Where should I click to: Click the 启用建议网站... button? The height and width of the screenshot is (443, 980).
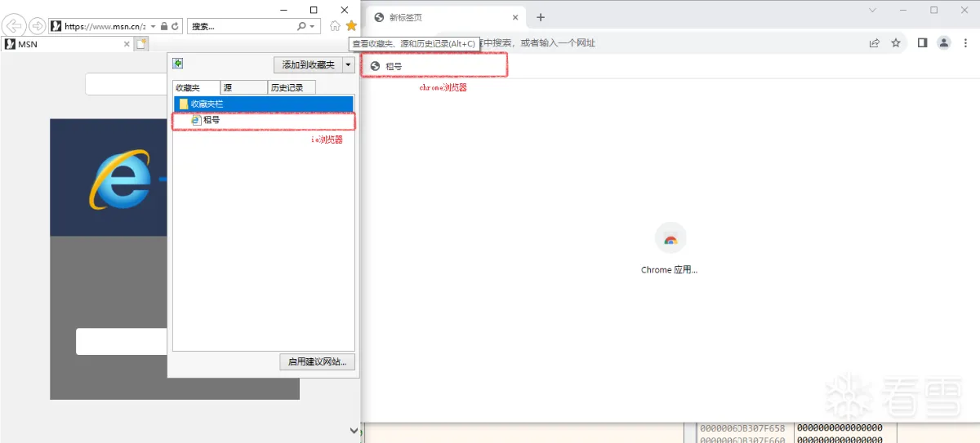click(317, 361)
